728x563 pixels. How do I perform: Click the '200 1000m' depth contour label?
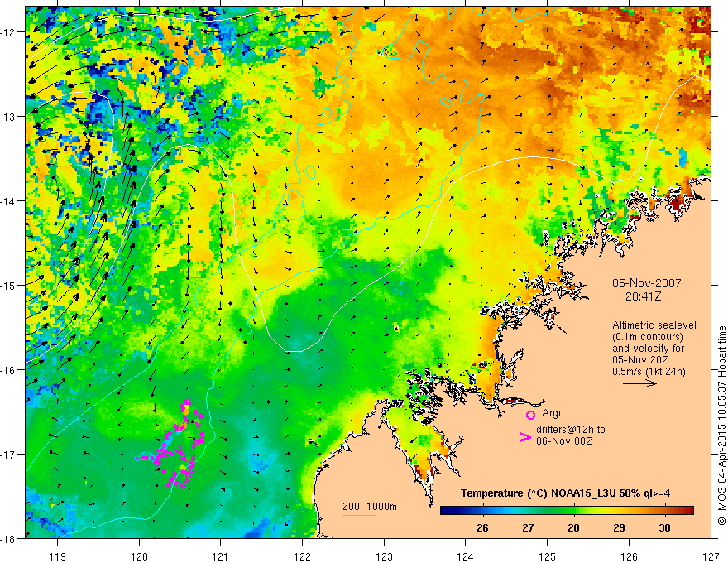point(370,507)
